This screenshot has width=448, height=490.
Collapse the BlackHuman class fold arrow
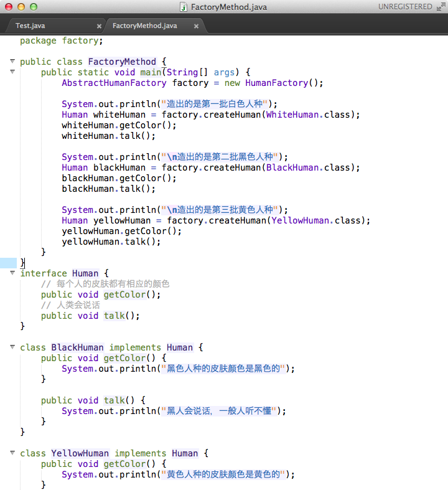pyautogui.click(x=12, y=347)
